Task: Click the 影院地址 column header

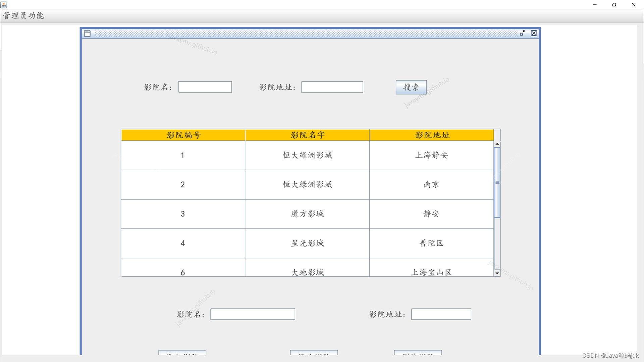Action: point(431,135)
